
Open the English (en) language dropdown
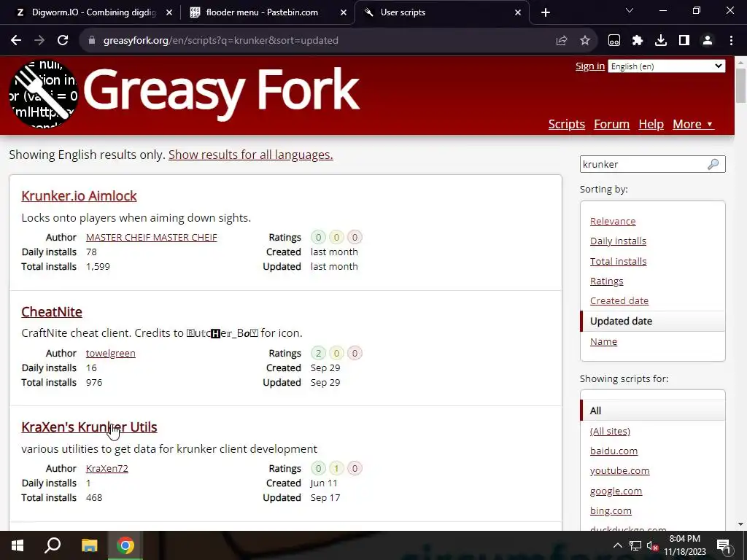point(667,66)
